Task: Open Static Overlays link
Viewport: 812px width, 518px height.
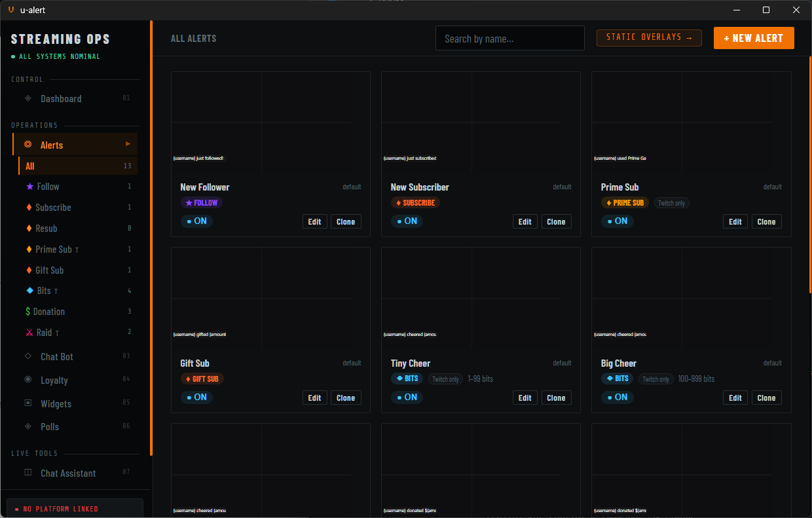Action: coord(649,38)
